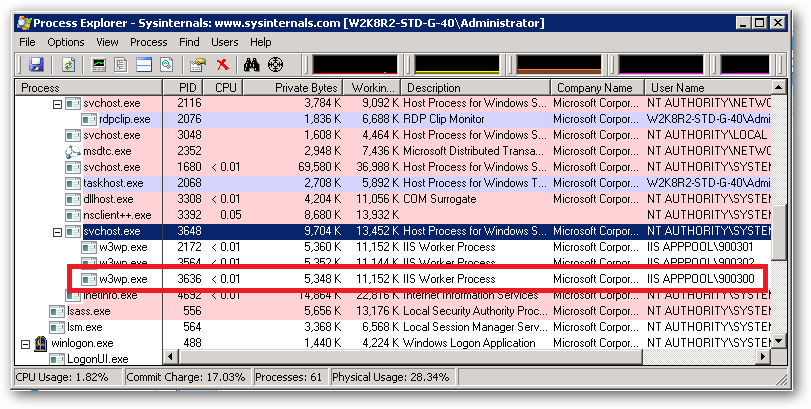This screenshot has width=811, height=409.
Task: Collapse the svchost.exe 2116 tree node
Action: (57, 104)
